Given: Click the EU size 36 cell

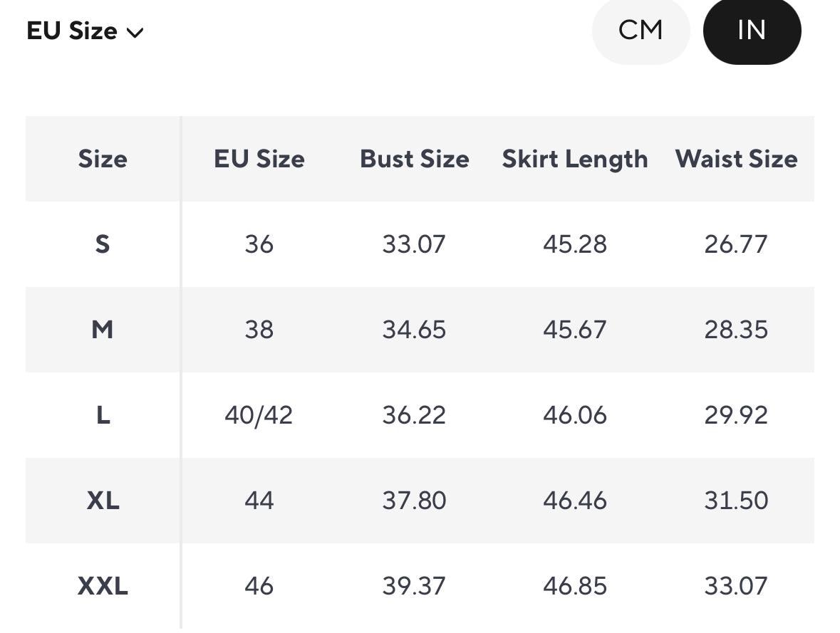Looking at the screenshot, I should click(x=259, y=244).
